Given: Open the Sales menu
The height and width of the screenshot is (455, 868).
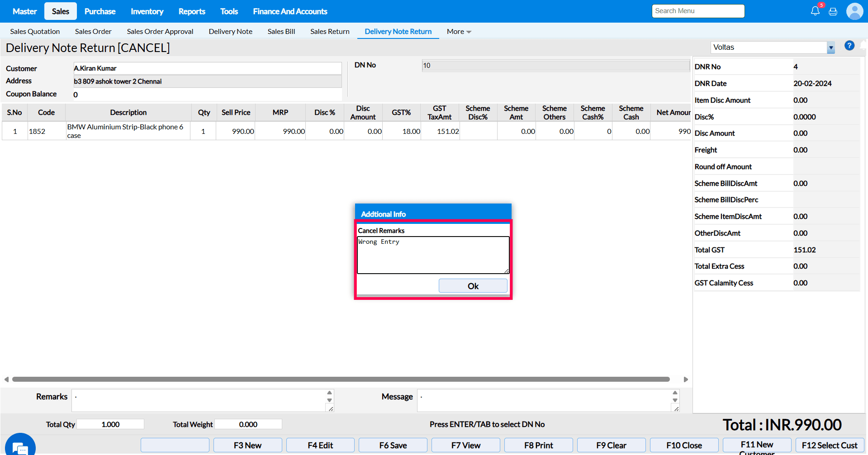Looking at the screenshot, I should click(61, 11).
